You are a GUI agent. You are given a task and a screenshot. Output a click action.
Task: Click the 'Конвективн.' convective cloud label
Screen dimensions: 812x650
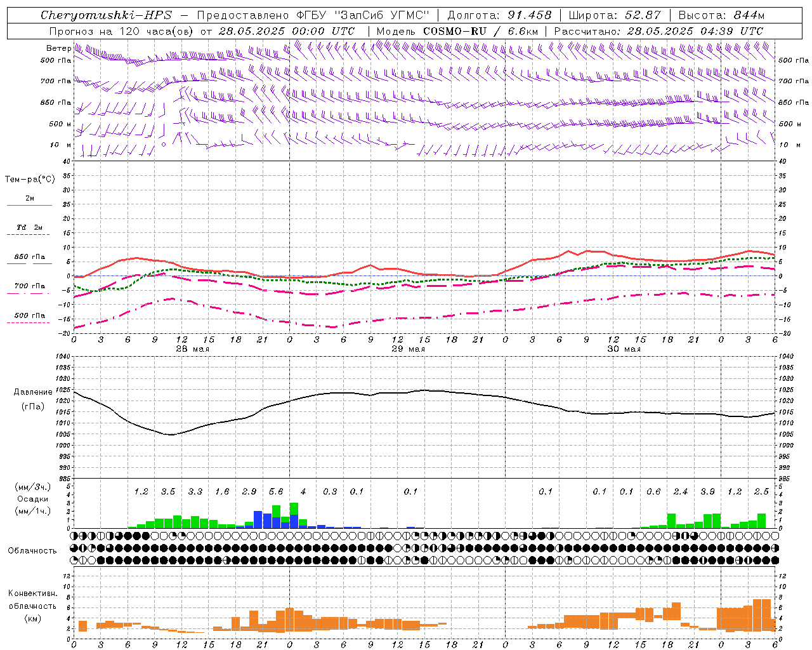point(32,594)
